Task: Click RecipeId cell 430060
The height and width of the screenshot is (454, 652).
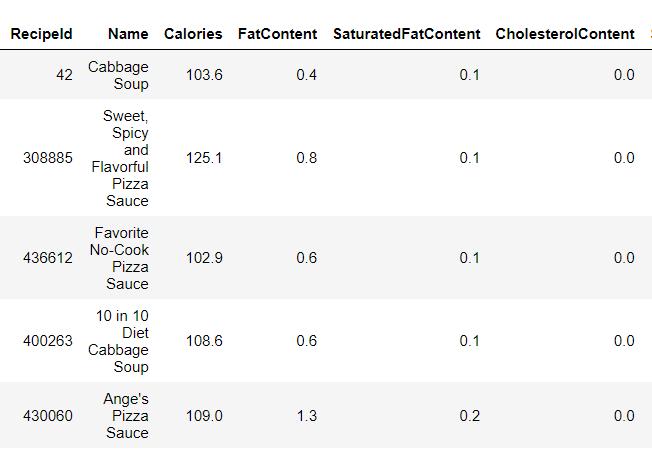Action: click(x=48, y=416)
